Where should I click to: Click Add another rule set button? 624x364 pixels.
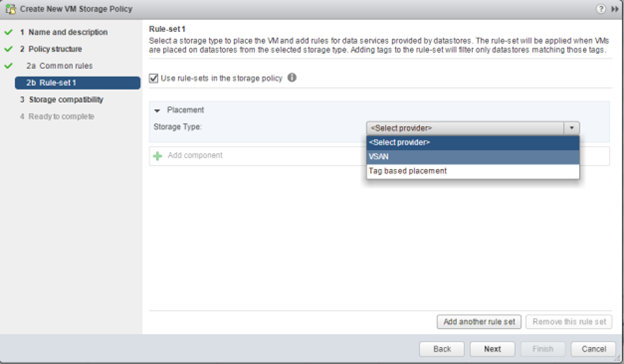click(x=479, y=321)
